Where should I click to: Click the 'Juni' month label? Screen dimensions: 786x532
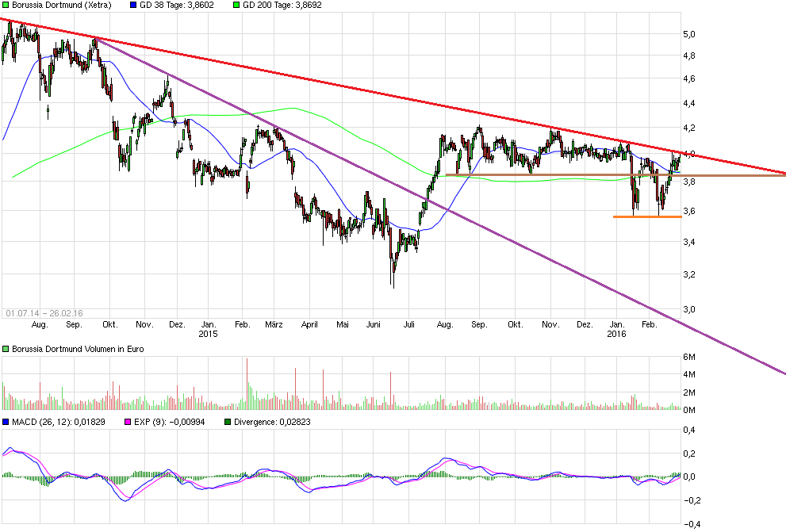(x=373, y=324)
